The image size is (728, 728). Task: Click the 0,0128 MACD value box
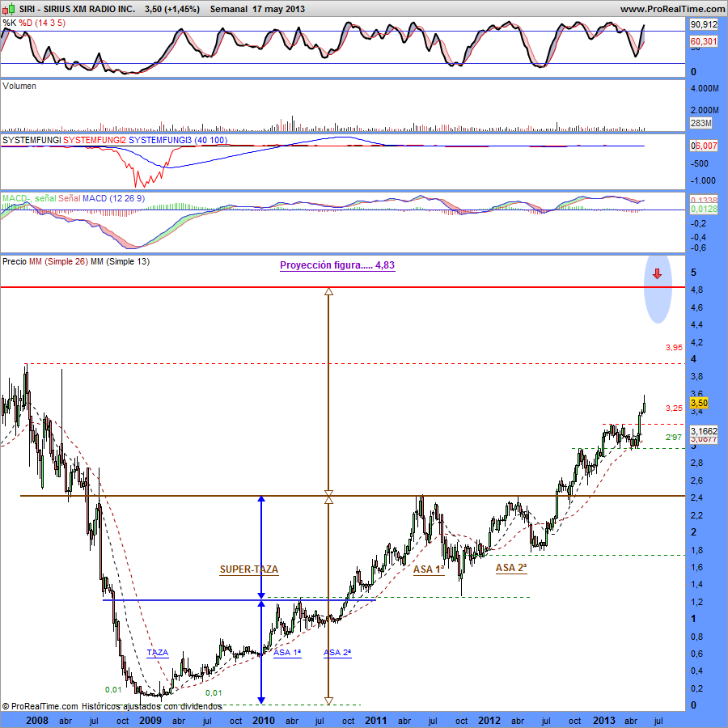tap(704, 209)
